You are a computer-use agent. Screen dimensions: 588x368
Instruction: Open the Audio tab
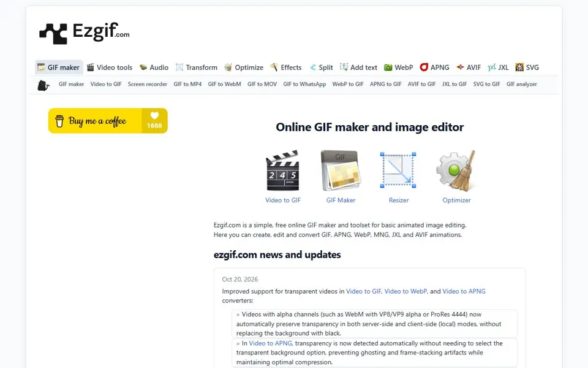(154, 67)
